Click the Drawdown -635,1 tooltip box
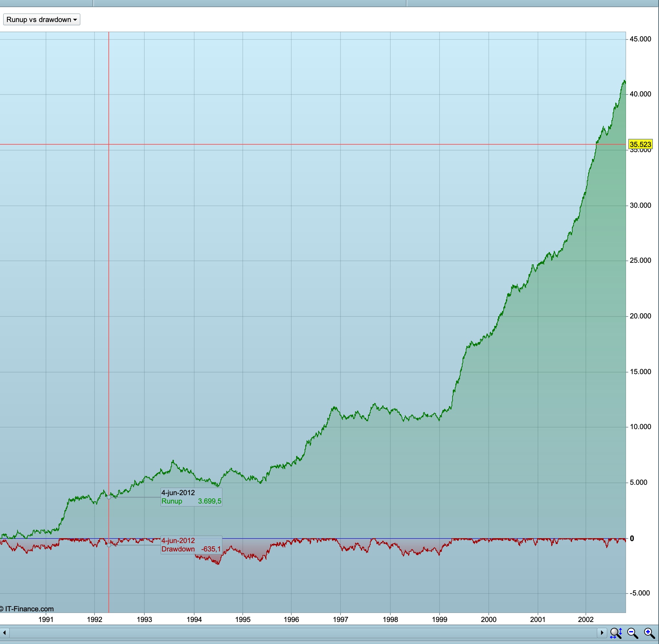This screenshot has height=644, width=659. pos(191,545)
